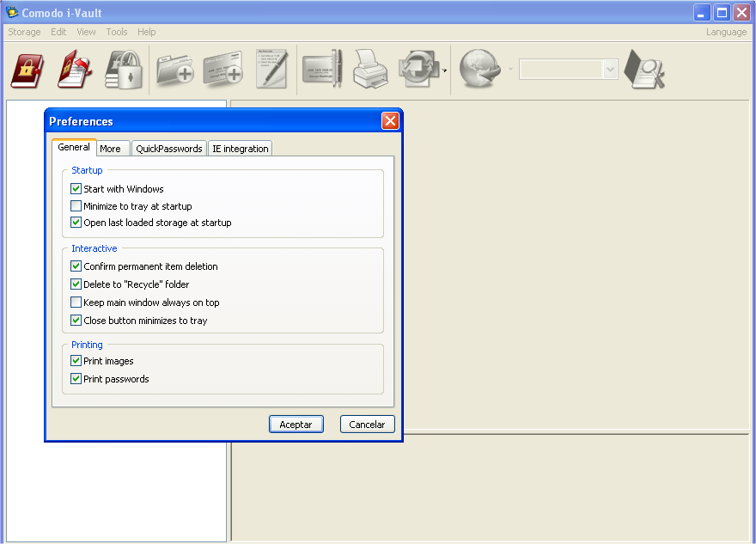Open the small arrow beside globe icon
Screen dimensions: 756x544
(510, 70)
